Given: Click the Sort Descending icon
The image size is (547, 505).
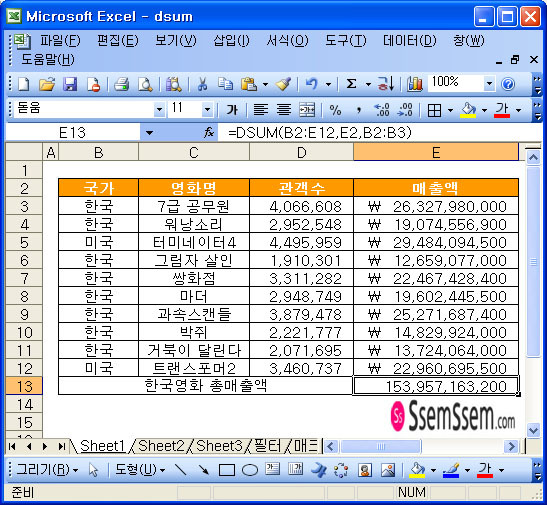Looking at the screenshot, I should coord(386,84).
